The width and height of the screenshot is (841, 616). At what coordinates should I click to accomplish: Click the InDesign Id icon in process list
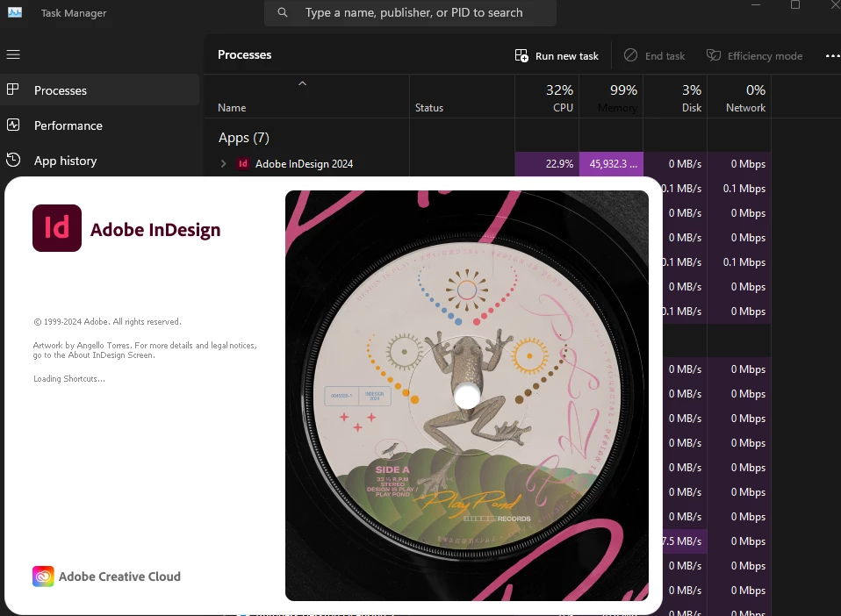243,163
